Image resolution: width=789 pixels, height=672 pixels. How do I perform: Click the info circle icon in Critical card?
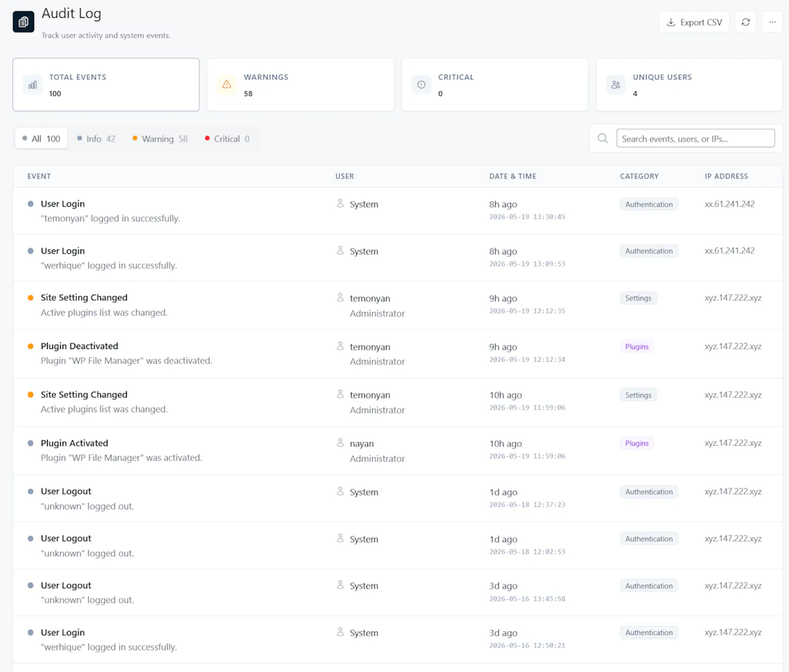[421, 85]
